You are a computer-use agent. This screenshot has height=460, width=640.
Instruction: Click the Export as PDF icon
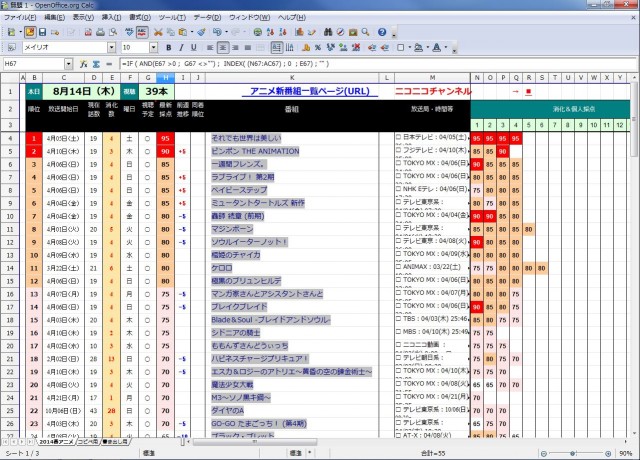coord(88,32)
